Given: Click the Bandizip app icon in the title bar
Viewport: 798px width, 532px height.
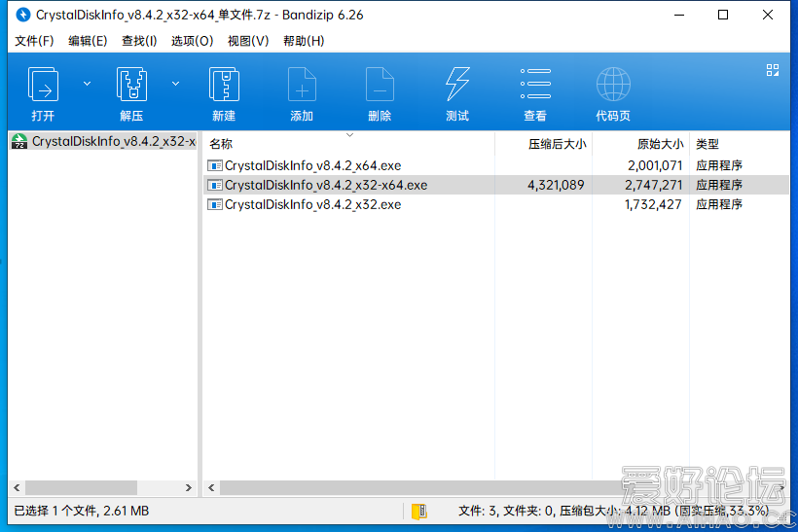Looking at the screenshot, I should click(23, 15).
